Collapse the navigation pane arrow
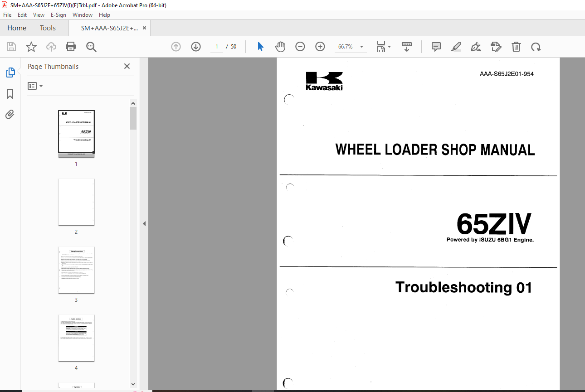Screen dimensions: 585x392 [x=144, y=223]
